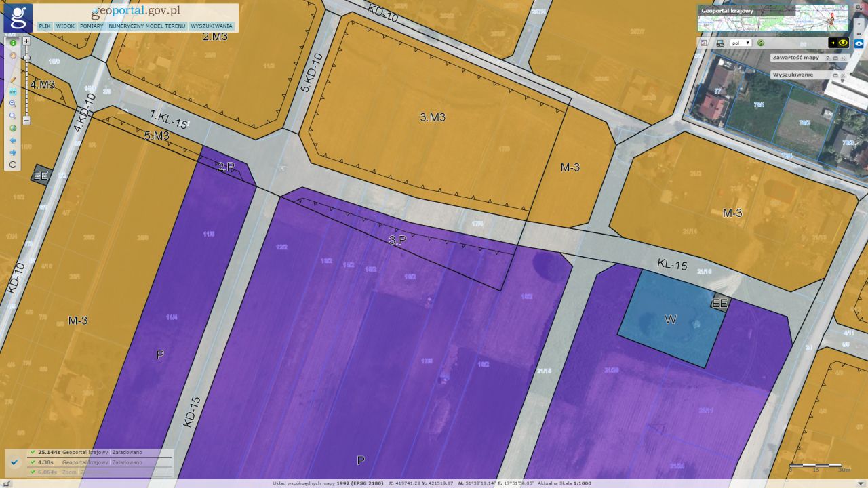Viewport: 868px width, 488px height.
Task: Click the 5.KD-10 road label
Action: (311, 73)
